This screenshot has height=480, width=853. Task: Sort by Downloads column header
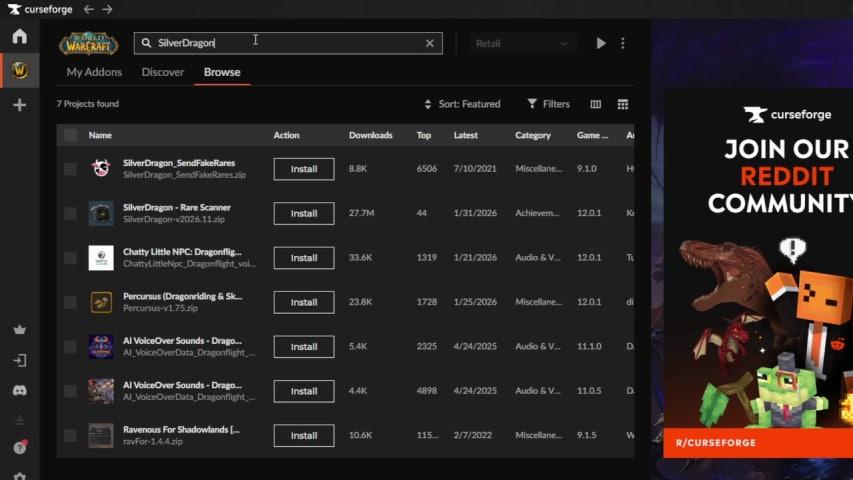pos(370,135)
